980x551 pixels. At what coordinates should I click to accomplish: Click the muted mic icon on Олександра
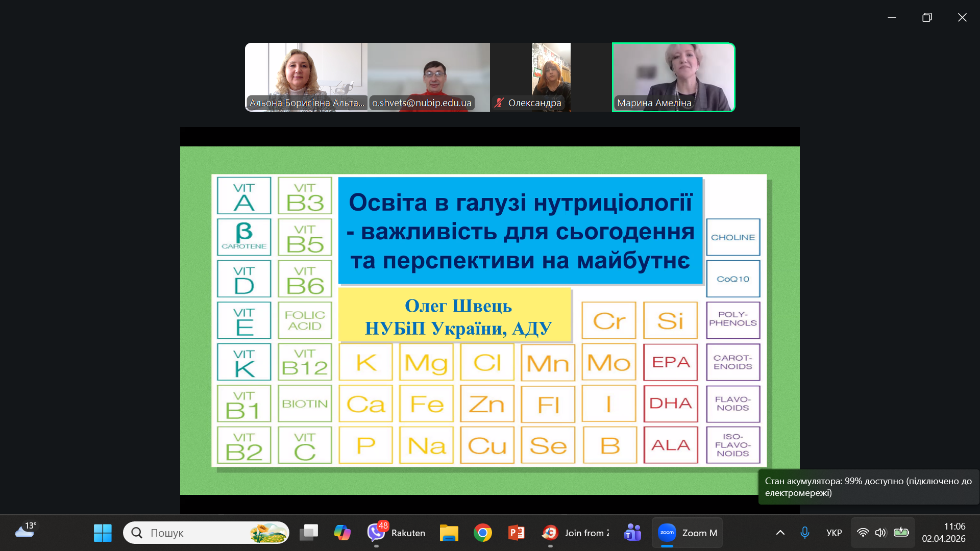click(499, 103)
